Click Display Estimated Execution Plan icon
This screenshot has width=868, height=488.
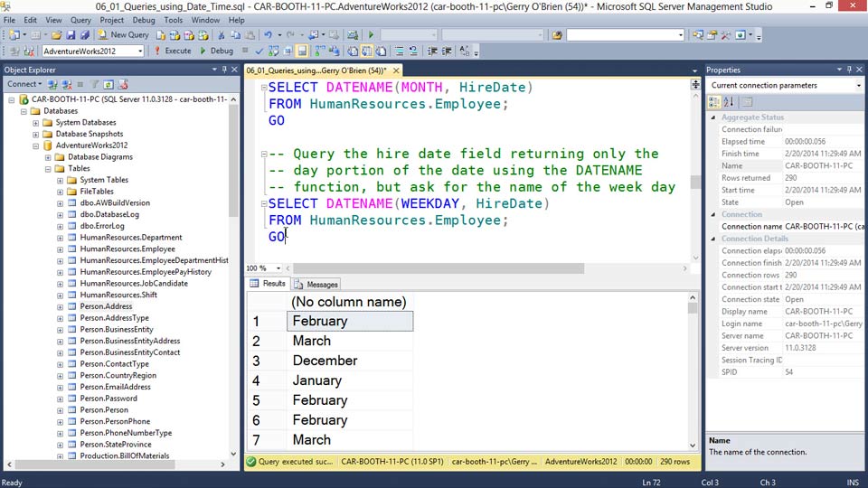(x=273, y=51)
